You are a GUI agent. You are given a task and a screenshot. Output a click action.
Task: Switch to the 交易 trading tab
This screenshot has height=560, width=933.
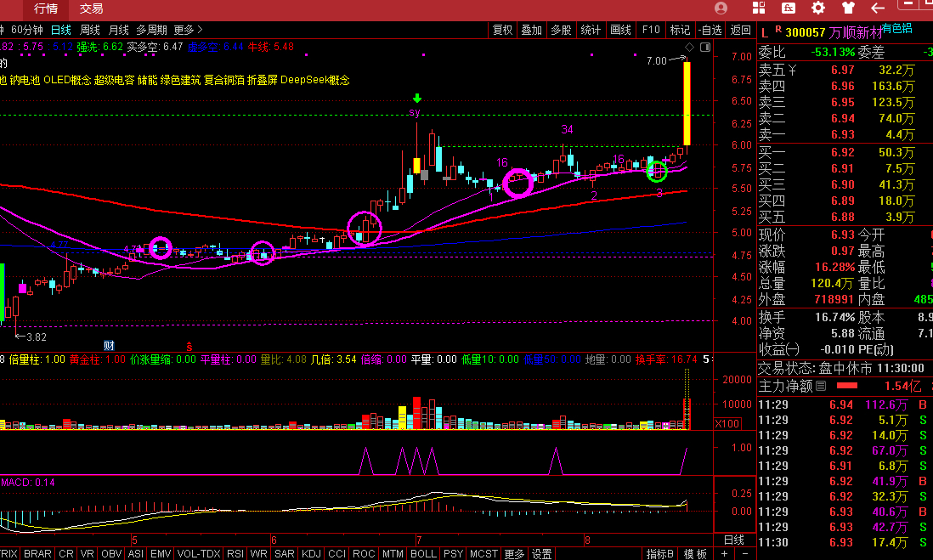(x=91, y=9)
